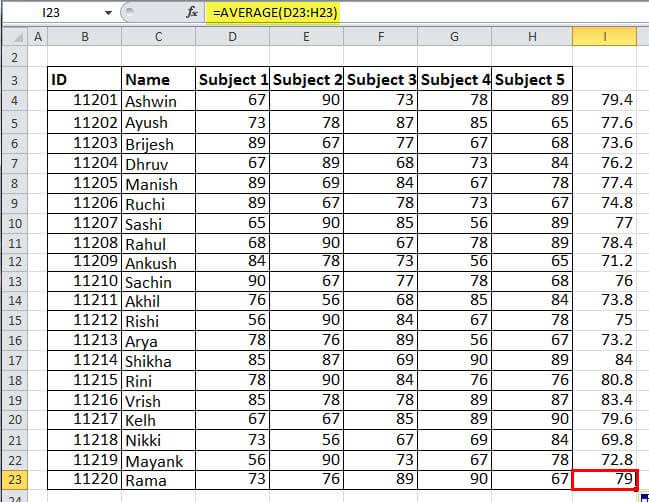Click the ID header cell

(84, 79)
